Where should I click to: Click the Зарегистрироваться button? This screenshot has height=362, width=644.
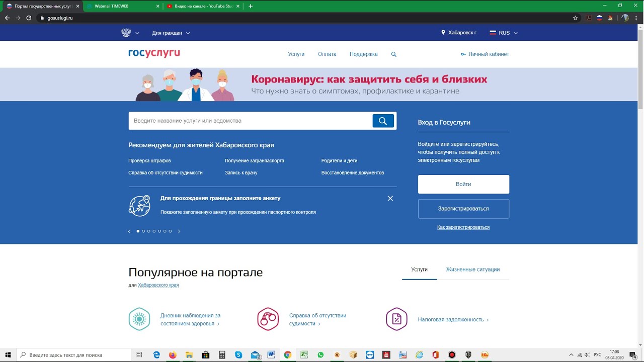[x=463, y=209]
